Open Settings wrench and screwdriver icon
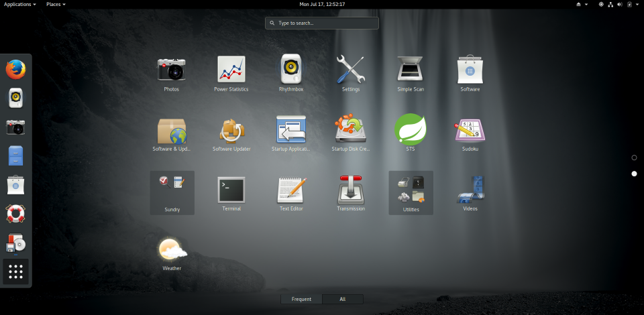 351,74
